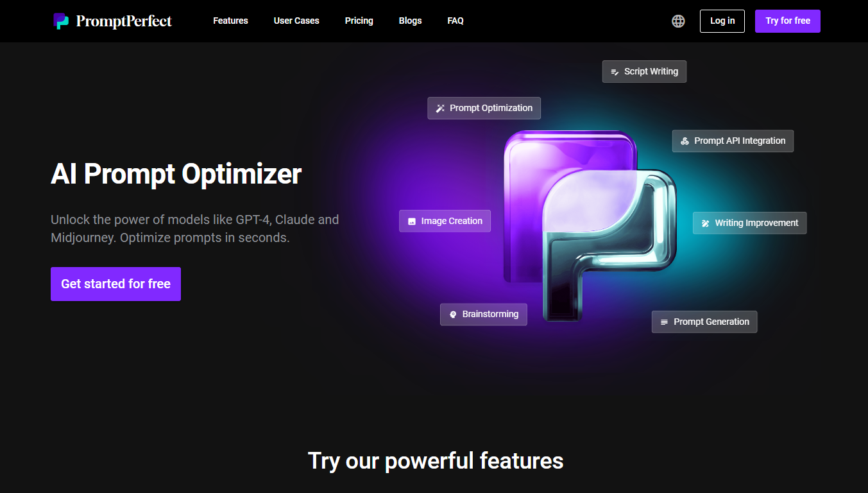Click the Brainstorming head icon
Screen dimensions: 868x493
coord(453,315)
